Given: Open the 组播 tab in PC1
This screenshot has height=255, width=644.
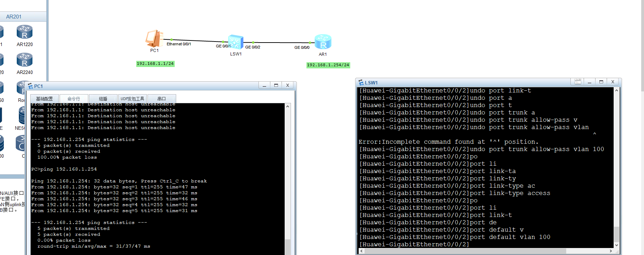Looking at the screenshot, I should click(x=103, y=99).
